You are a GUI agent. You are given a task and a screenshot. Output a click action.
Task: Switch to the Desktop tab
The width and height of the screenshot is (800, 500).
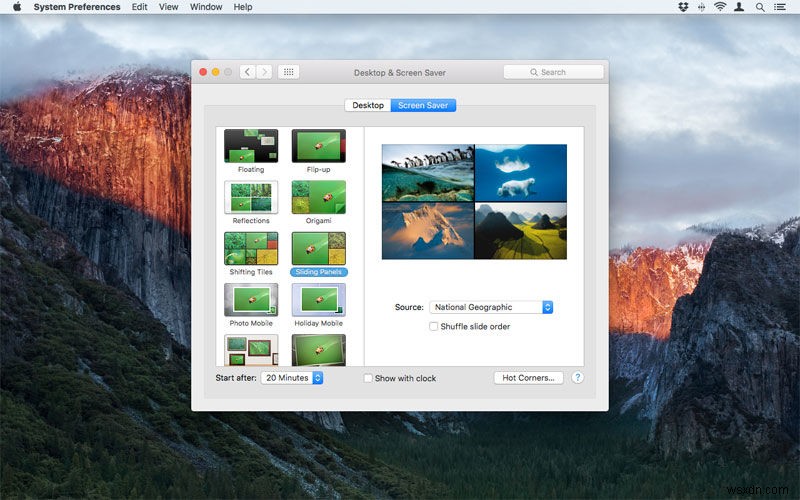tap(368, 105)
